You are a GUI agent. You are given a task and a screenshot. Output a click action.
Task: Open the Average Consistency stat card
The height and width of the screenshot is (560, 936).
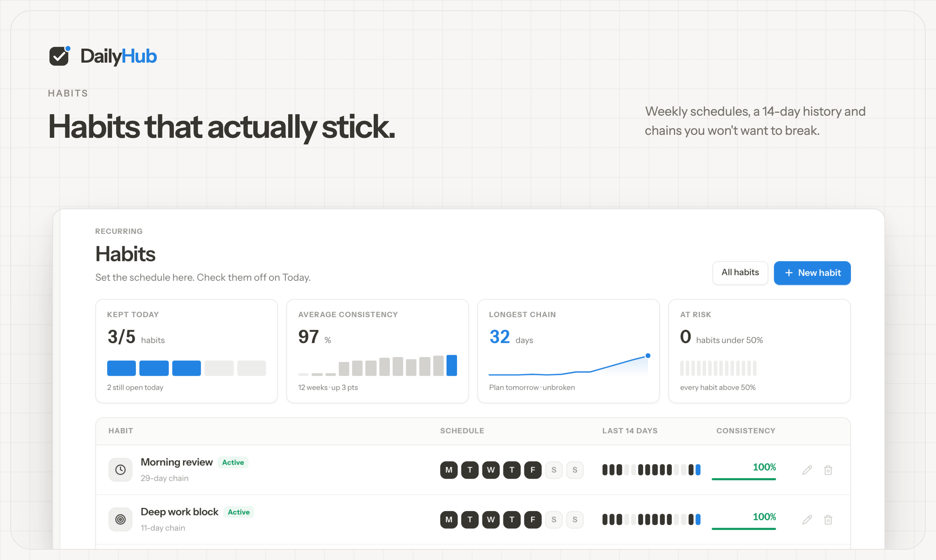377,351
